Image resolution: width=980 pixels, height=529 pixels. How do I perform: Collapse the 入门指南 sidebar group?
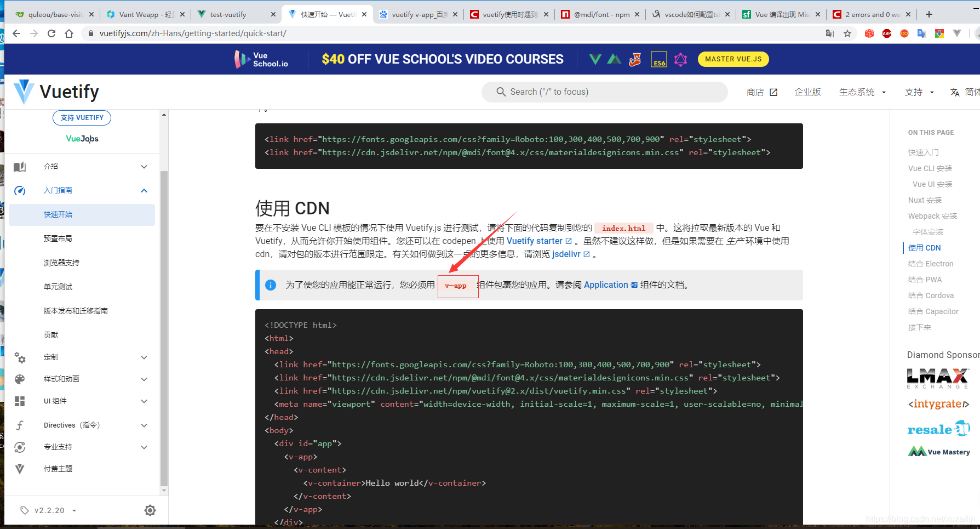click(144, 191)
